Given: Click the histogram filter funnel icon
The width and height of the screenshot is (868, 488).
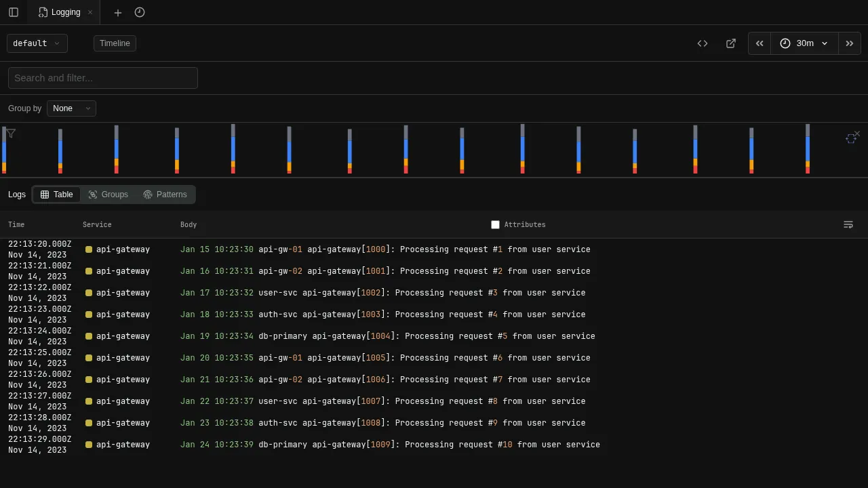Looking at the screenshot, I should coord(11,134).
